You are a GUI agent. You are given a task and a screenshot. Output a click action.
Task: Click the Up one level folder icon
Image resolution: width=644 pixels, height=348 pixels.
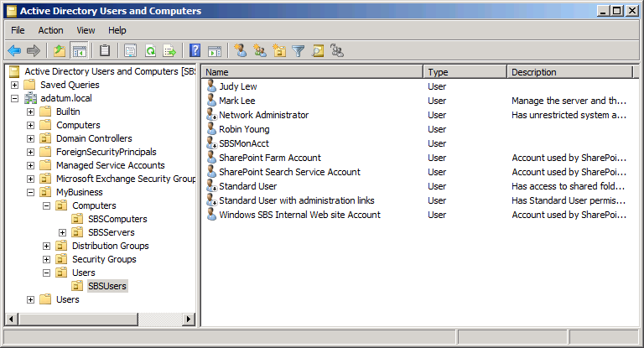point(60,51)
